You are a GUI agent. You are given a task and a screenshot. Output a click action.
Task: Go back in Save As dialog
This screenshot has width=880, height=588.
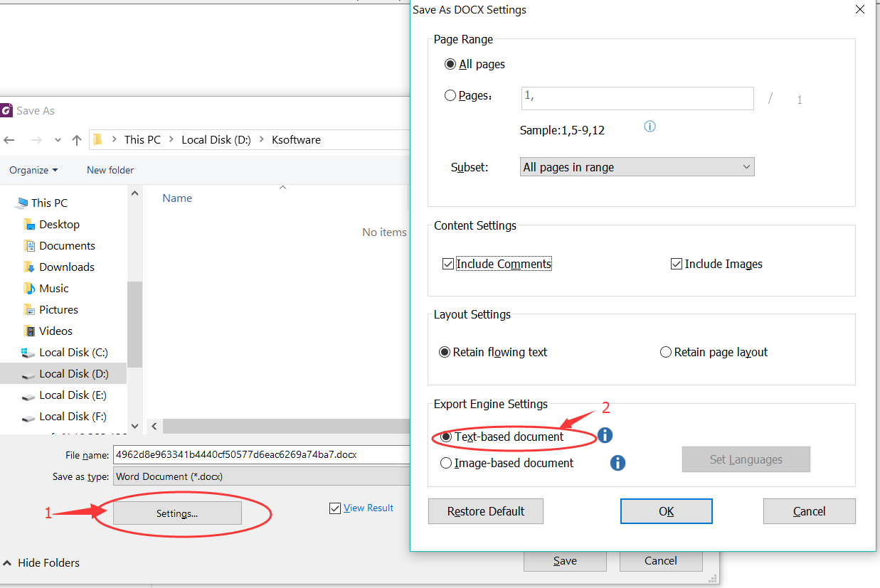(10, 140)
